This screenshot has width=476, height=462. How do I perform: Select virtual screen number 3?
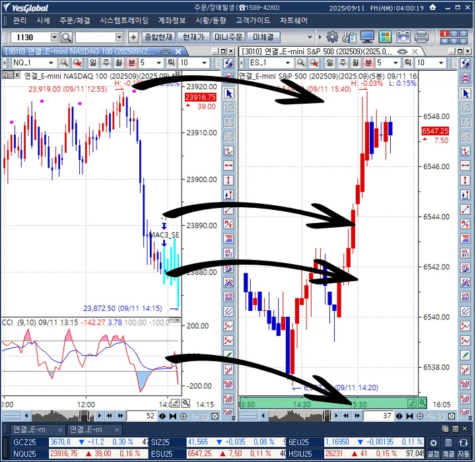[463, 34]
